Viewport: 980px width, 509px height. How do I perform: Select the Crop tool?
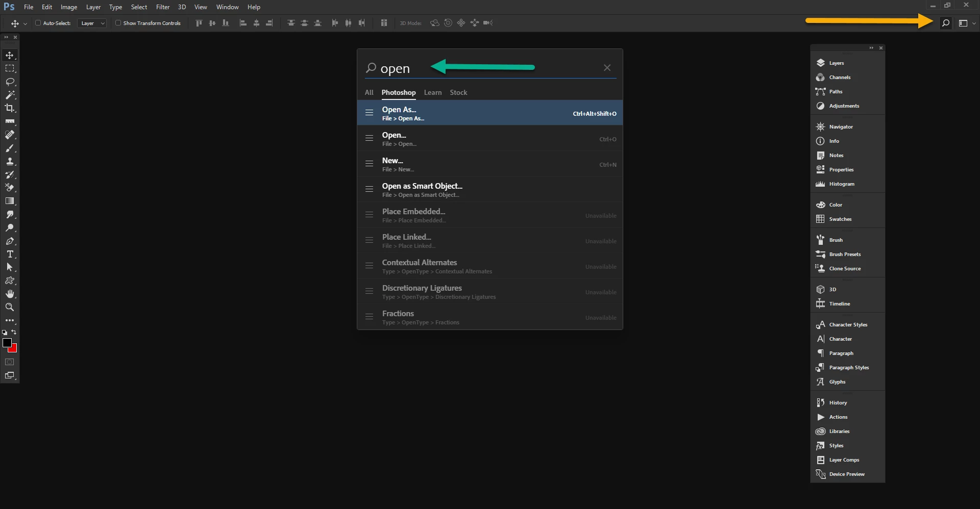(10, 108)
